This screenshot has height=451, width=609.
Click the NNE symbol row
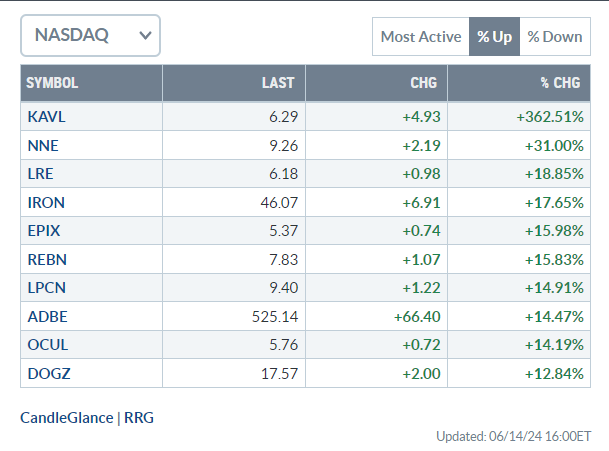point(42,145)
